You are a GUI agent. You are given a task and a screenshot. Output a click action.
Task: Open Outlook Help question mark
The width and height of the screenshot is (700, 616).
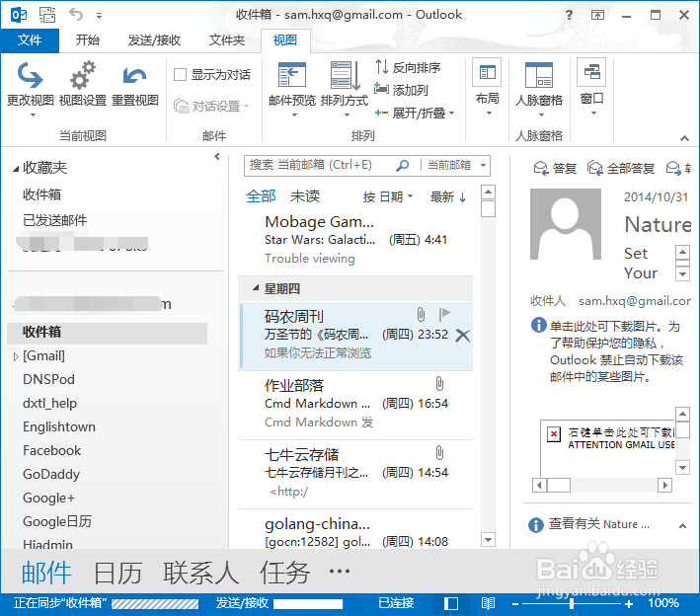pyautogui.click(x=569, y=15)
